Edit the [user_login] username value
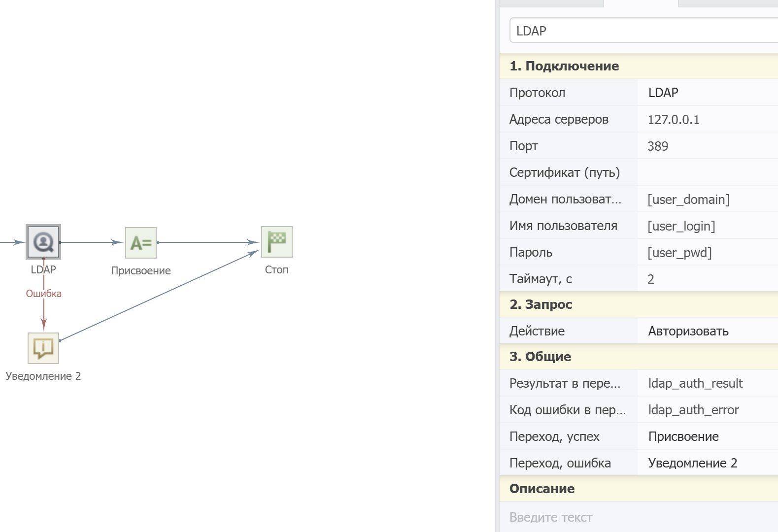The height and width of the screenshot is (532, 778). coord(708,226)
